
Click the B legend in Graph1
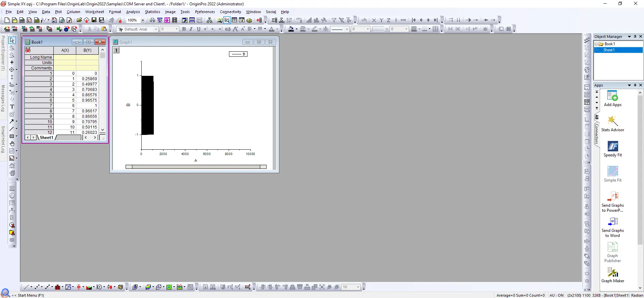pyautogui.click(x=238, y=54)
